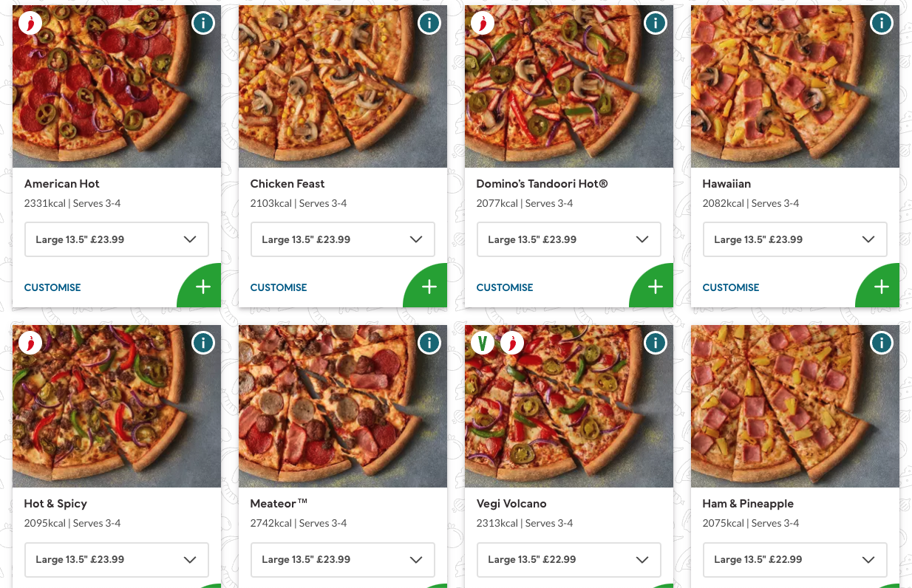This screenshot has height=588, width=912.
Task: Click info icon on Hawaiian pizza
Action: pos(881,24)
